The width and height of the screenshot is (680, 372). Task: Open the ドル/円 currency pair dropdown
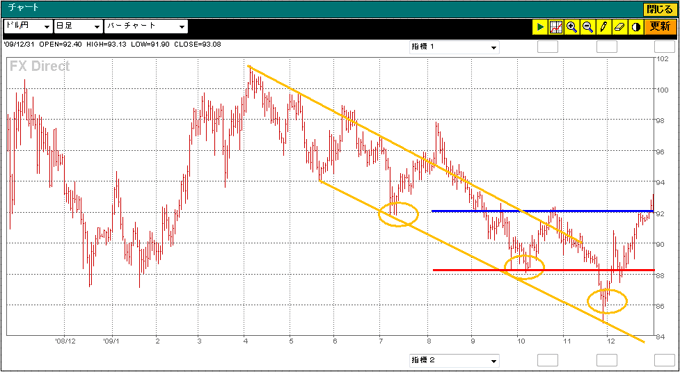(x=28, y=26)
